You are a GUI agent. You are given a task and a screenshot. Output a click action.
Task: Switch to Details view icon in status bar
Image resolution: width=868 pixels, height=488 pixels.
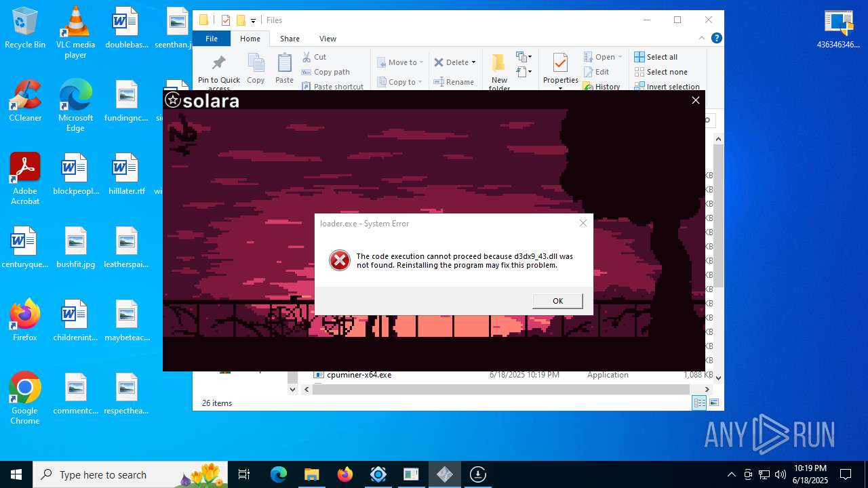click(699, 403)
